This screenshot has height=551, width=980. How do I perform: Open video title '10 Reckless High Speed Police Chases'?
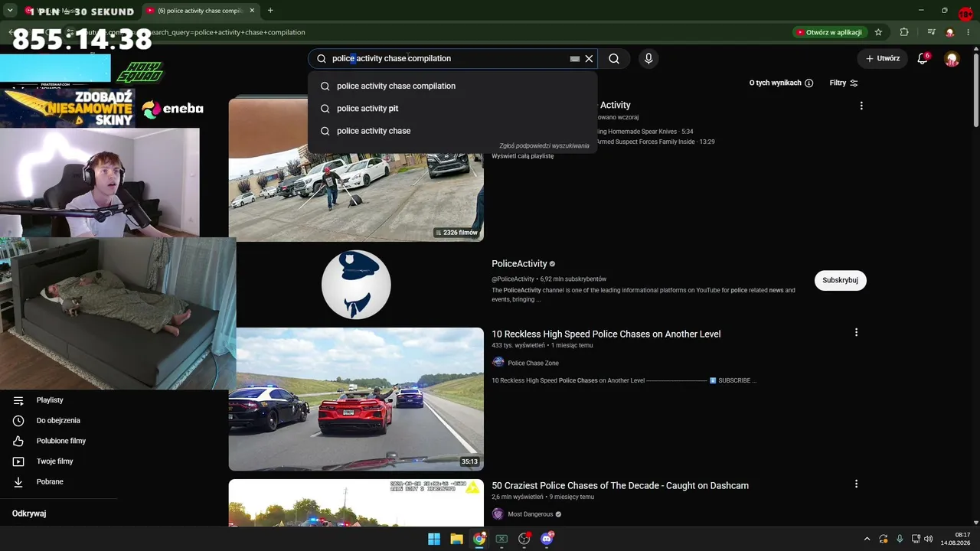coord(606,334)
